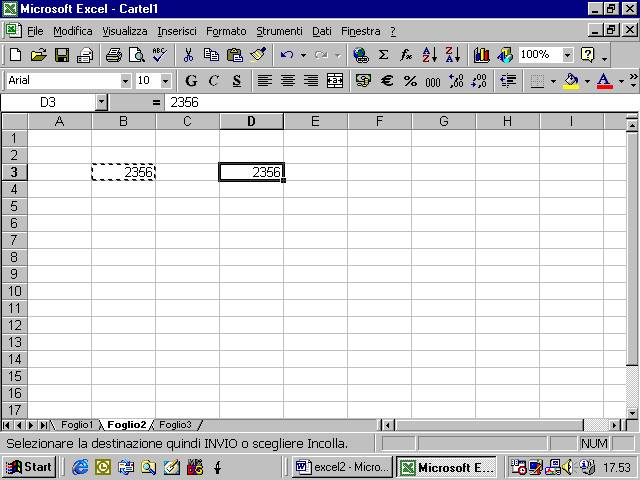
Task: Apply Euro currency format
Action: coord(387,80)
